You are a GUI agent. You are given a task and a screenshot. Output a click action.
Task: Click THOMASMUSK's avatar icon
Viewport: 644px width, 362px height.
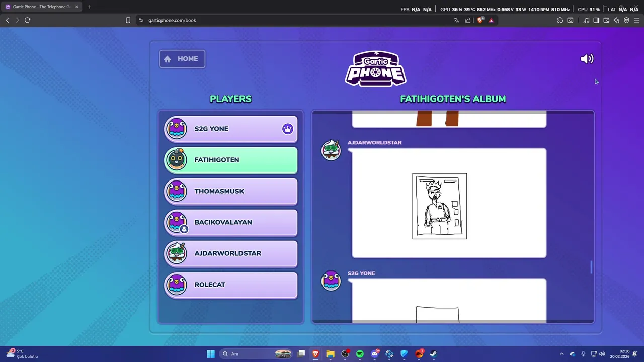[177, 191]
